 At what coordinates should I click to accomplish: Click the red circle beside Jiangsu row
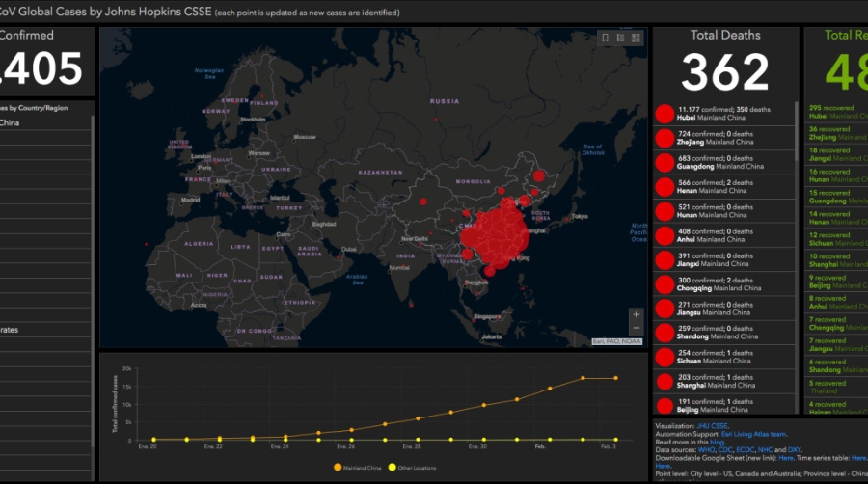click(x=665, y=309)
